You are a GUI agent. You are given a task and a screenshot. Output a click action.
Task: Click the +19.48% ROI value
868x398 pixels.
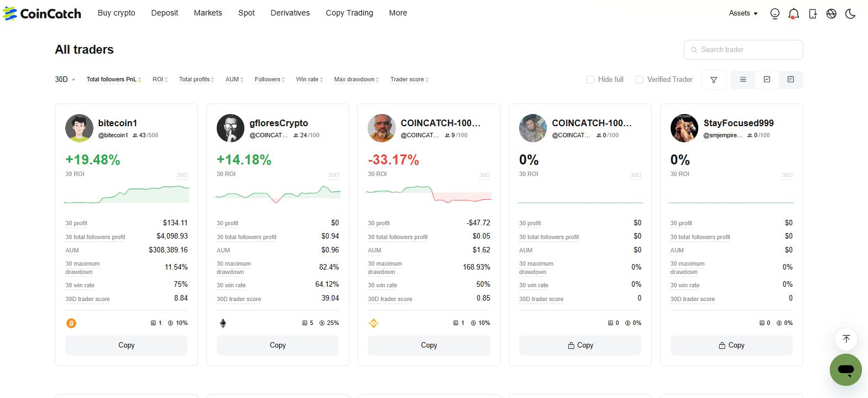[93, 160]
